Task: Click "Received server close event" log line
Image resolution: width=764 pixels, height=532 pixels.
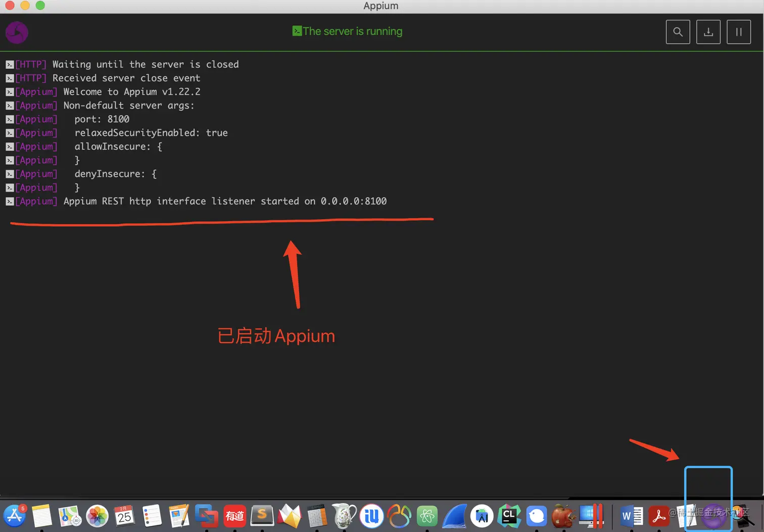Action: click(126, 78)
